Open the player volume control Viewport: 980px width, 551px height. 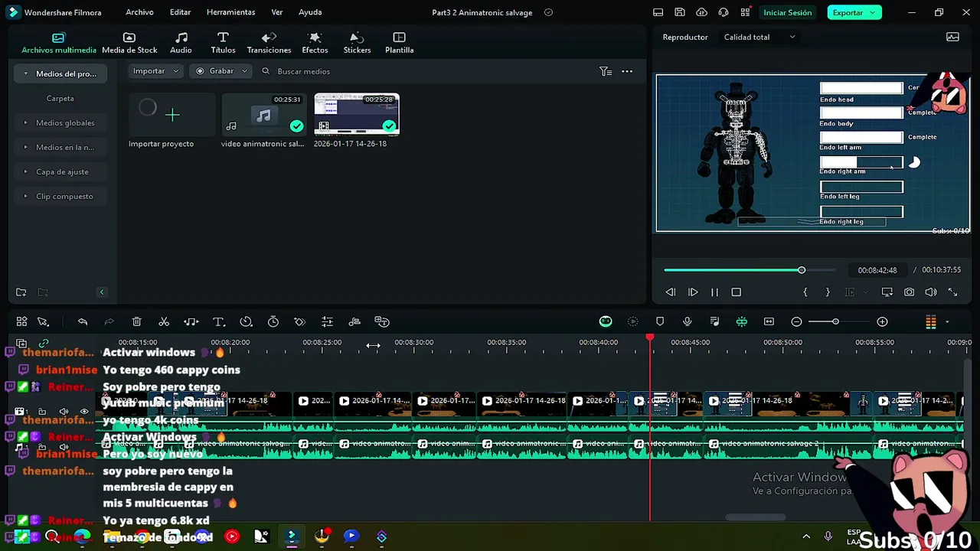(931, 292)
